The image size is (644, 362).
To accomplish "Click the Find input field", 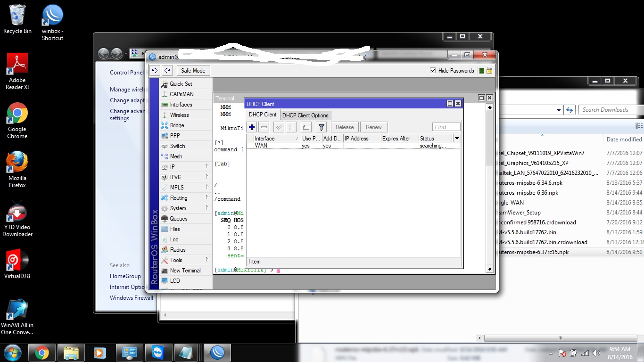I will click(x=446, y=127).
